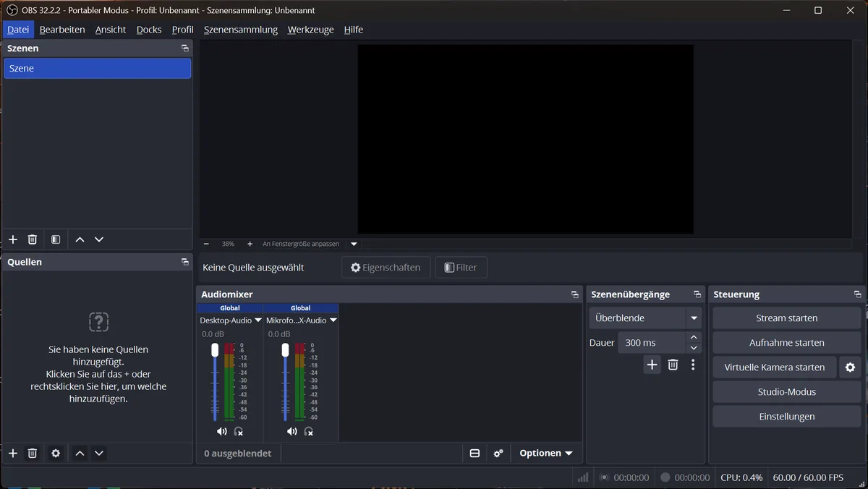Open the Werkzeuge menu
The image size is (868, 489).
[311, 30]
